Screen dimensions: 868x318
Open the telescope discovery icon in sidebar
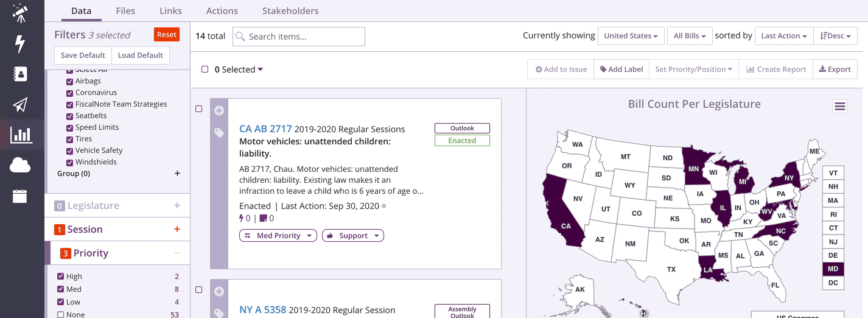20,13
